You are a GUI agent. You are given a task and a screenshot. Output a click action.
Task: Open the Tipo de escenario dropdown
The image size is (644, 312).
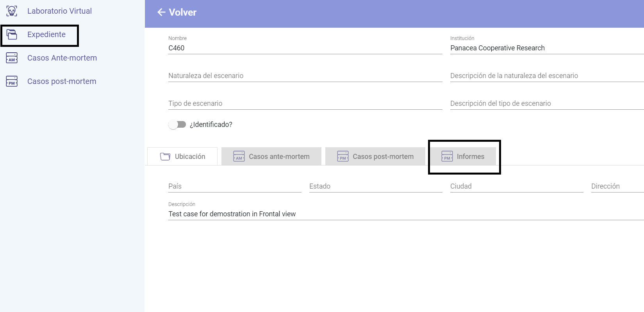tap(305, 103)
